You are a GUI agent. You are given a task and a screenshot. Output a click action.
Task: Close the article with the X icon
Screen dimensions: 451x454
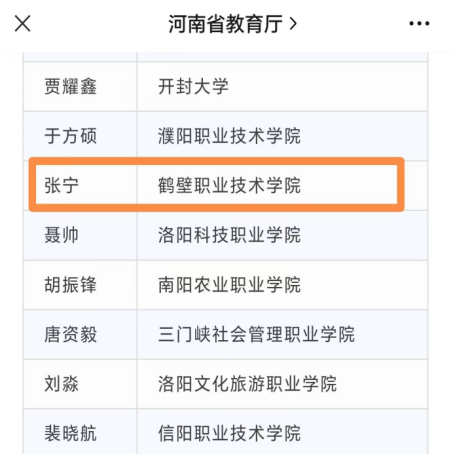(23, 24)
